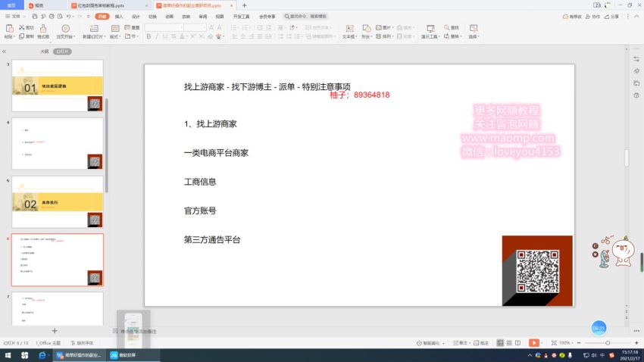Open the Presentation Tools icon
The height and width of the screenshot is (362, 644).
coord(430,28)
